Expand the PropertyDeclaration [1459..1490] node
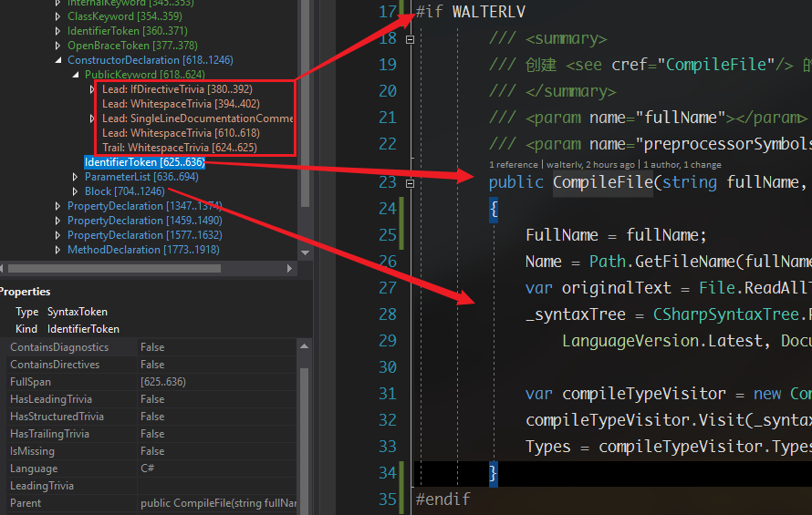Viewport: 812px width, 515px height. pos(57,221)
